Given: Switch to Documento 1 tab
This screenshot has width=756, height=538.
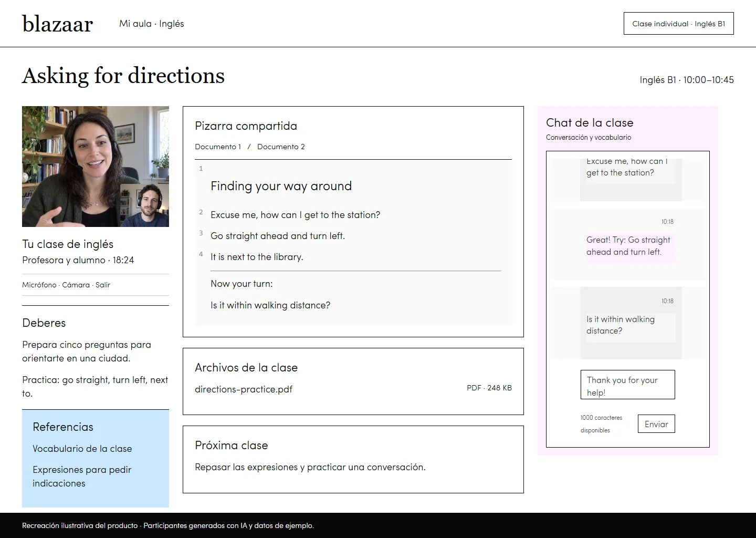Looking at the screenshot, I should (218, 147).
